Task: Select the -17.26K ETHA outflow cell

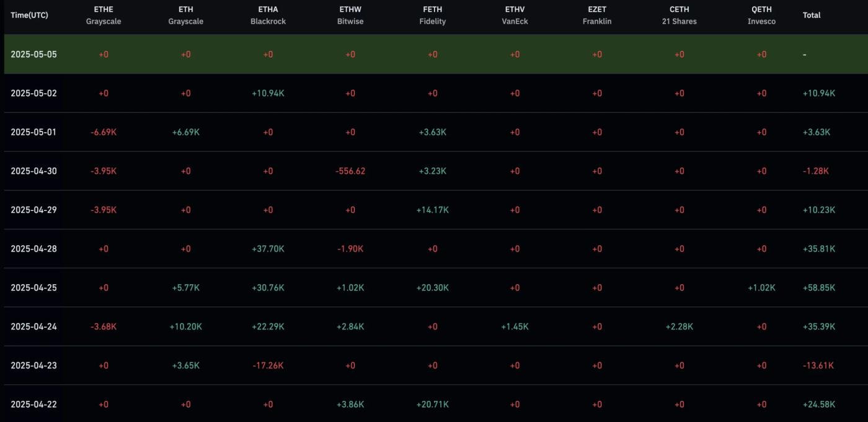Action: (268, 366)
